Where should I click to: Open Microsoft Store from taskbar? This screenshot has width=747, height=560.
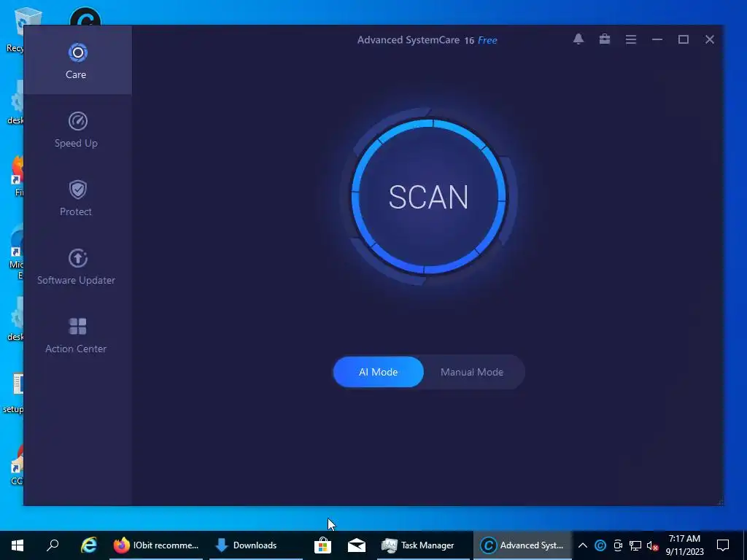coord(322,545)
